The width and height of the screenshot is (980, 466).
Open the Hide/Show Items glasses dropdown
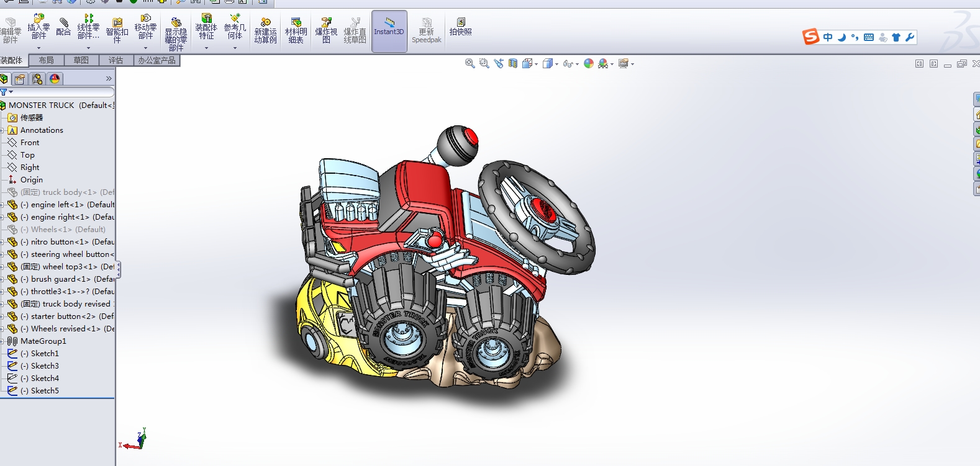coord(577,64)
